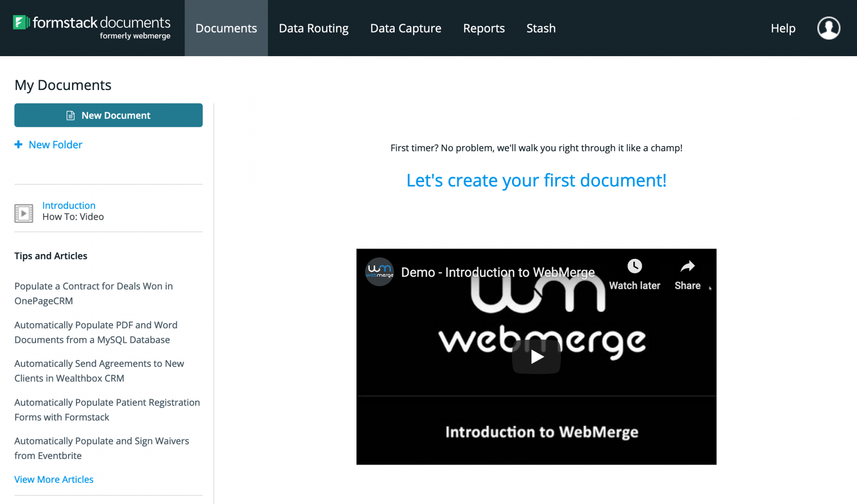Viewport: 857px width, 504px height.
Task: Open the MySQL Database article link
Action: pos(96,332)
